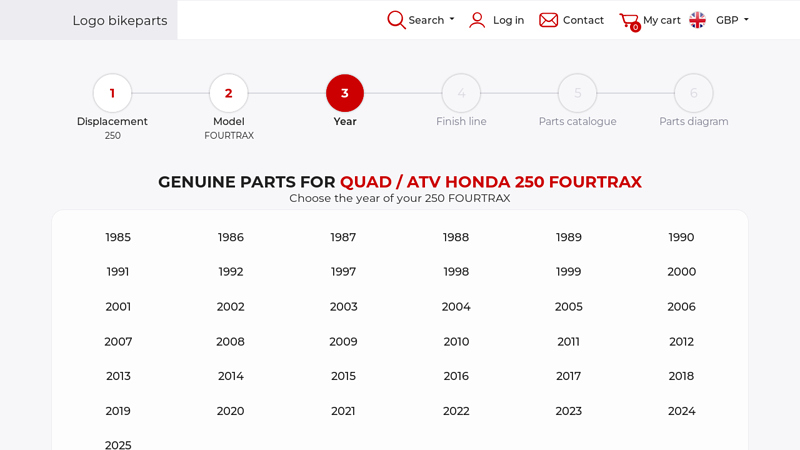Click the step 4 Finish line circle
This screenshot has width=800, height=450.
461,93
